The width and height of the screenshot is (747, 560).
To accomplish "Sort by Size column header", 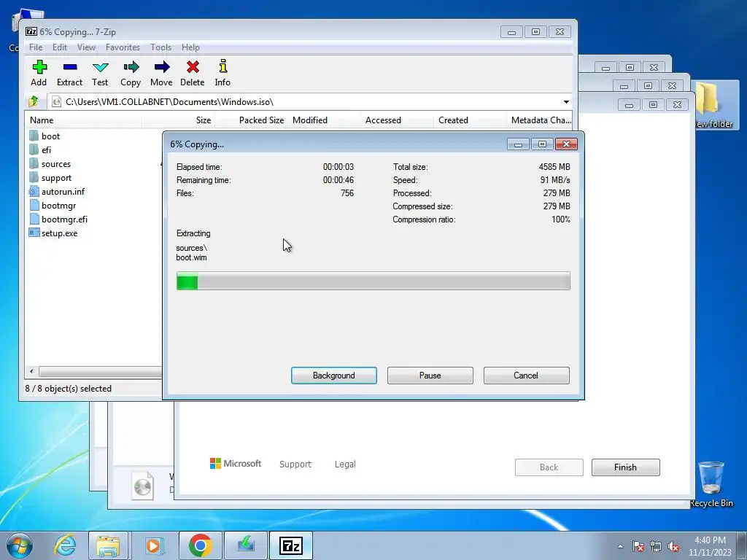I will point(178,120).
